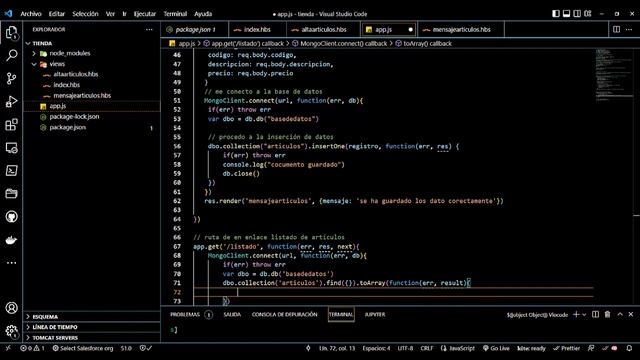640x360 pixels.
Task: Expand the ESQUEMA section
Action: point(45,317)
